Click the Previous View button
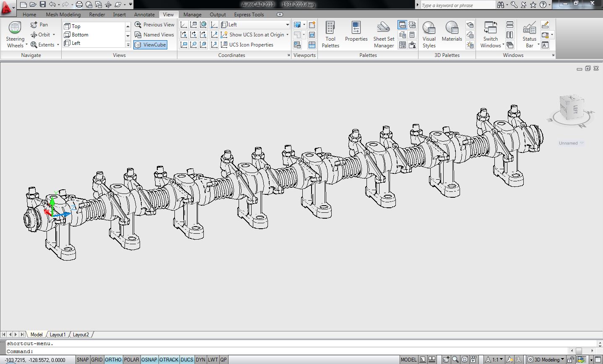 (x=154, y=25)
